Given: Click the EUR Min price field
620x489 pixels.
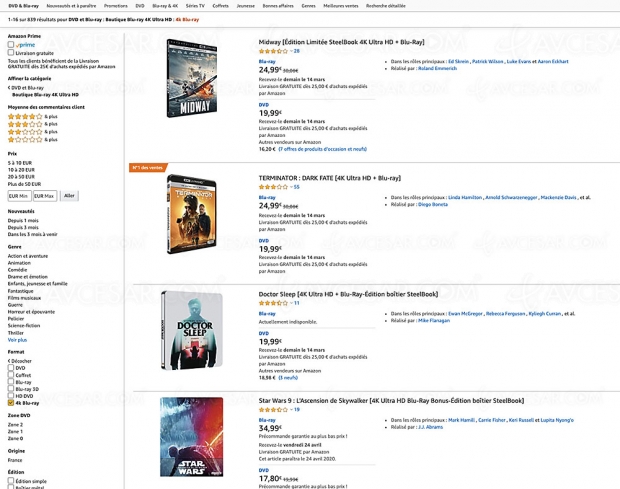Looking at the screenshot, I should [x=19, y=196].
